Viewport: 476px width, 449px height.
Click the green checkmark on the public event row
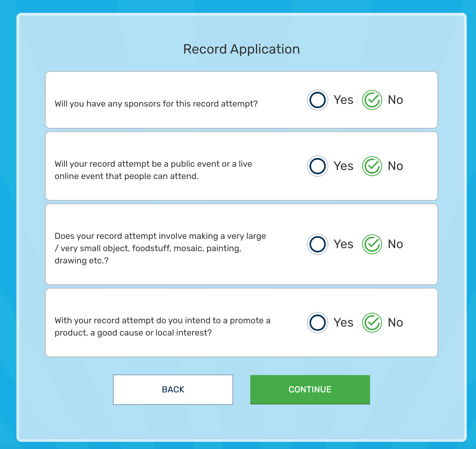point(372,166)
